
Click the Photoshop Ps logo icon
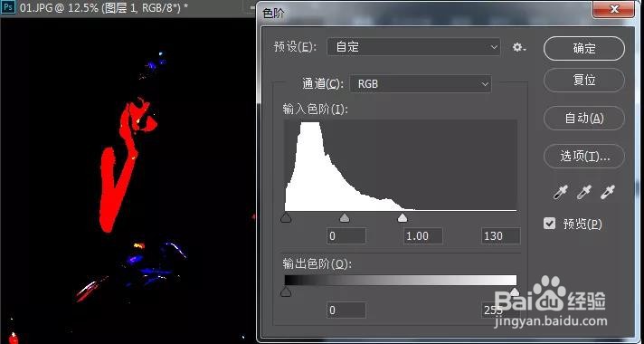click(x=8, y=7)
